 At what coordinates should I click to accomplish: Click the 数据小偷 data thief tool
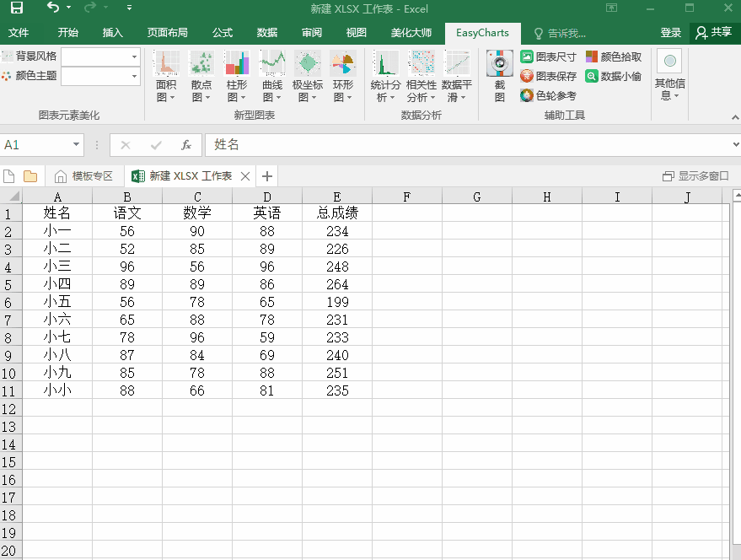click(614, 76)
